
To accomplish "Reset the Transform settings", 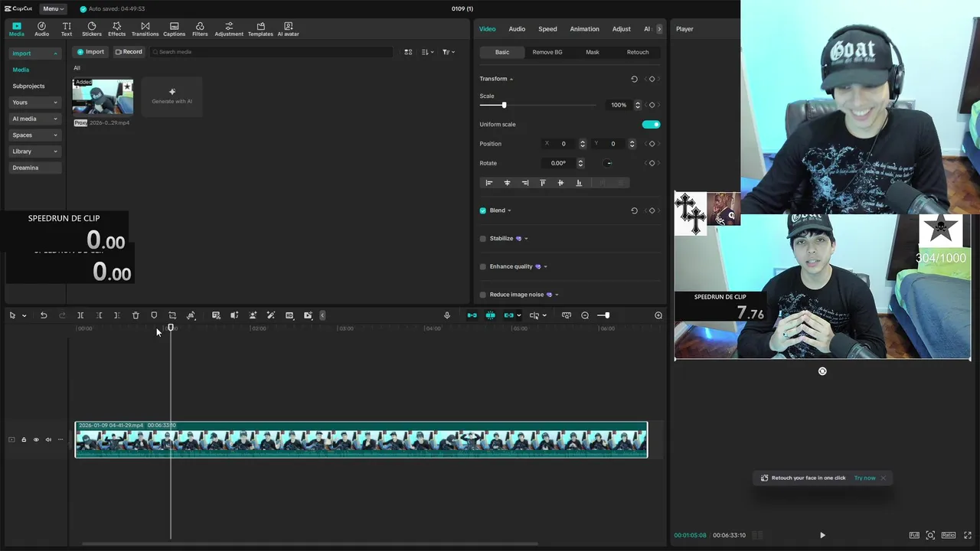I will click(x=634, y=79).
